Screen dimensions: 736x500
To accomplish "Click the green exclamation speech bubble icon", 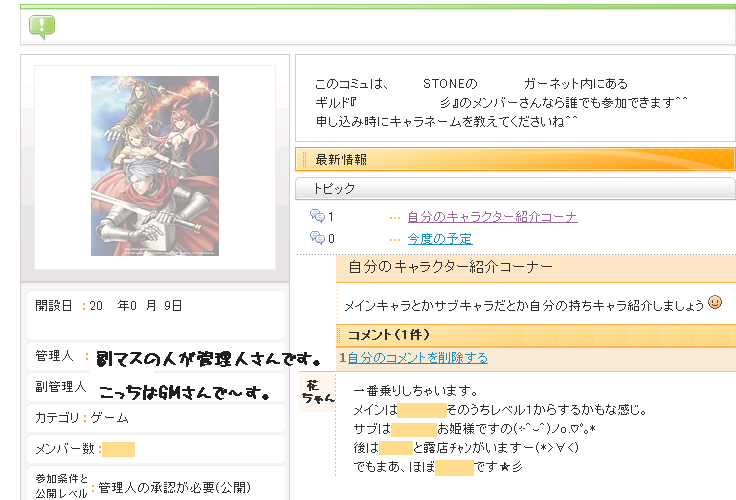I will (x=42, y=26).
